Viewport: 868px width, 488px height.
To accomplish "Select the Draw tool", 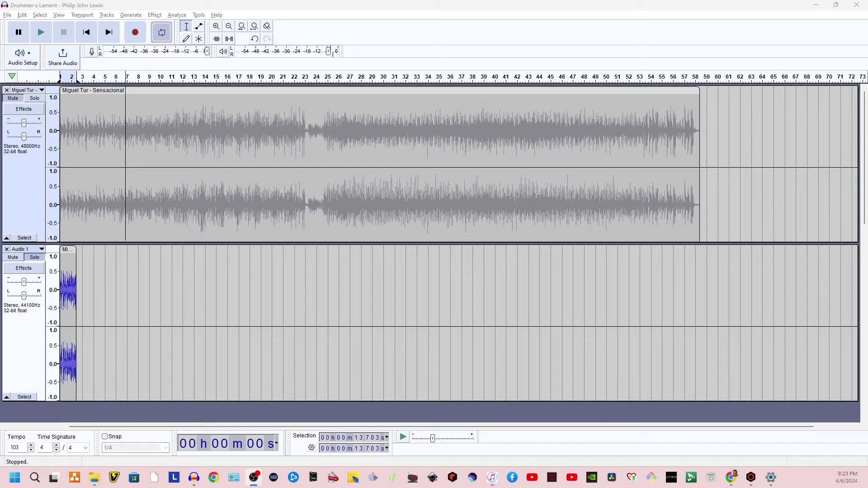I will click(x=186, y=38).
